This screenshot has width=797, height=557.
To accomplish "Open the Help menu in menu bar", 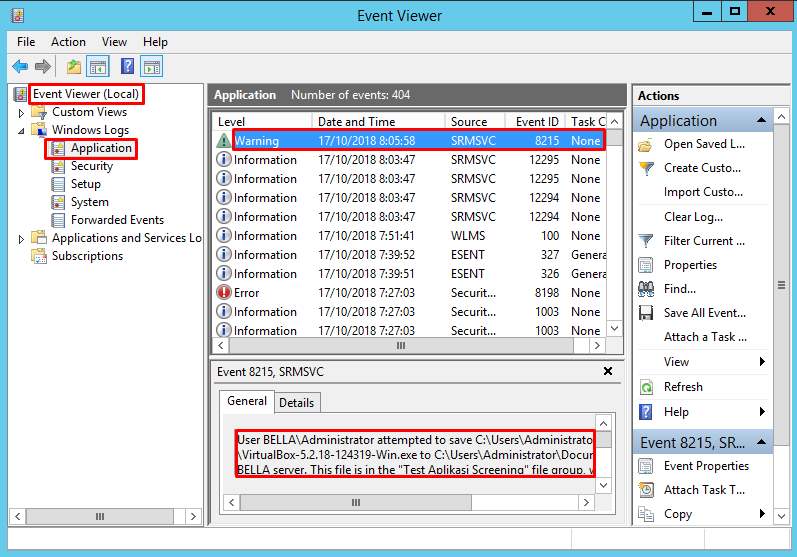I will [x=155, y=42].
